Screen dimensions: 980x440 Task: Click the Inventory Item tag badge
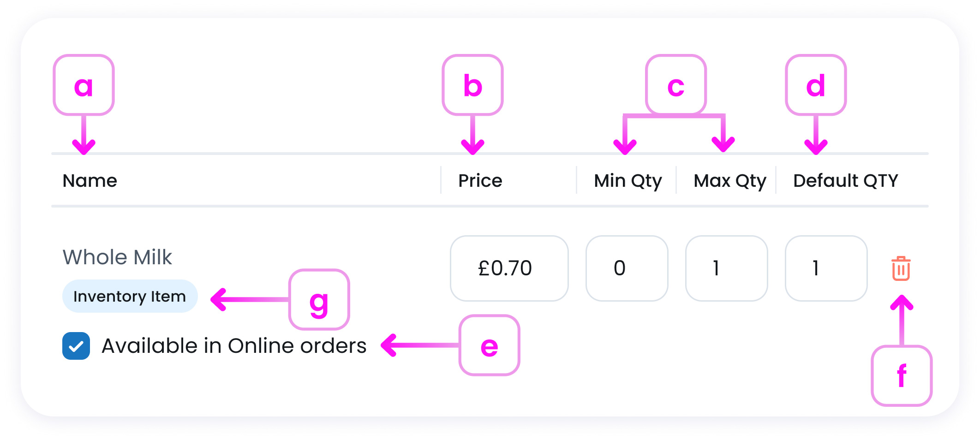tap(130, 296)
